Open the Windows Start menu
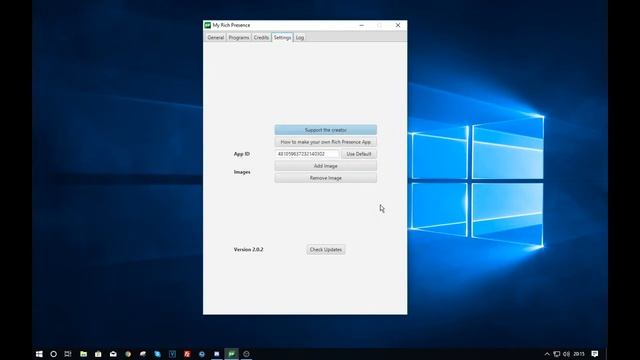The width and height of the screenshot is (640, 360). pyautogui.click(x=39, y=354)
